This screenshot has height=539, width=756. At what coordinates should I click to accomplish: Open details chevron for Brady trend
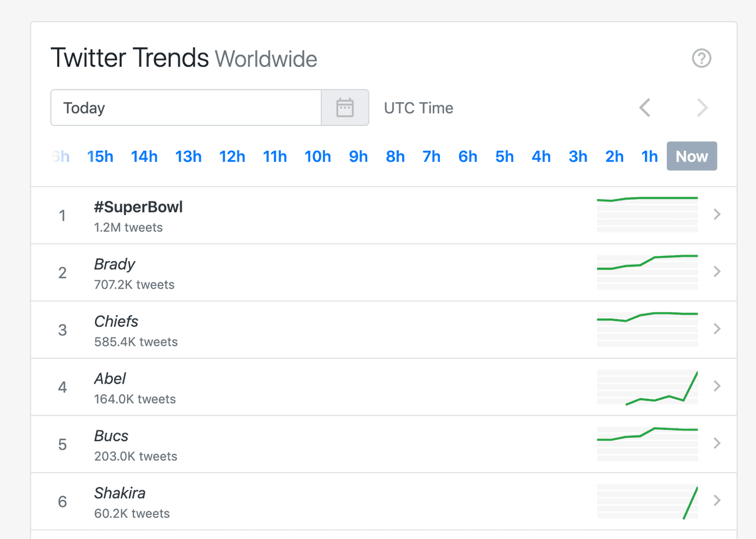click(716, 272)
